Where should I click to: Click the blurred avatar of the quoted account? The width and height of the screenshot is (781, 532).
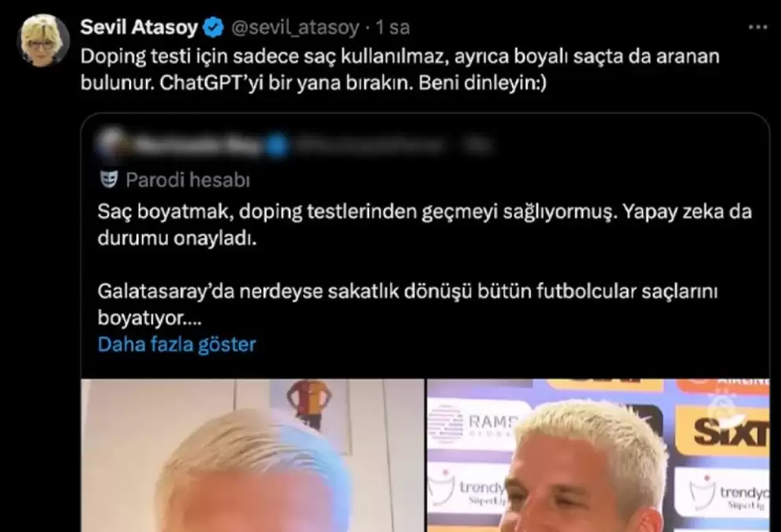pos(110,144)
